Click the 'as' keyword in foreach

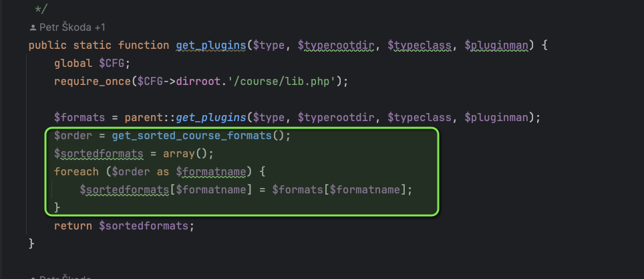pos(163,171)
